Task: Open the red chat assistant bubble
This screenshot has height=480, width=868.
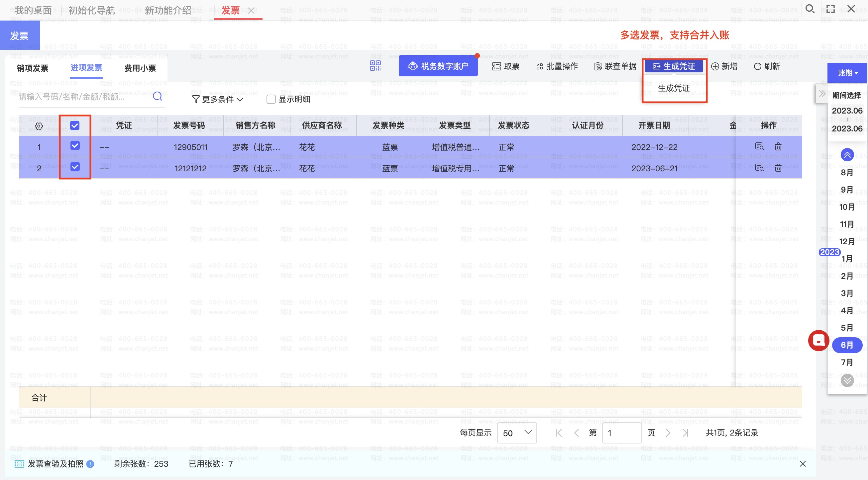Action: tap(818, 341)
